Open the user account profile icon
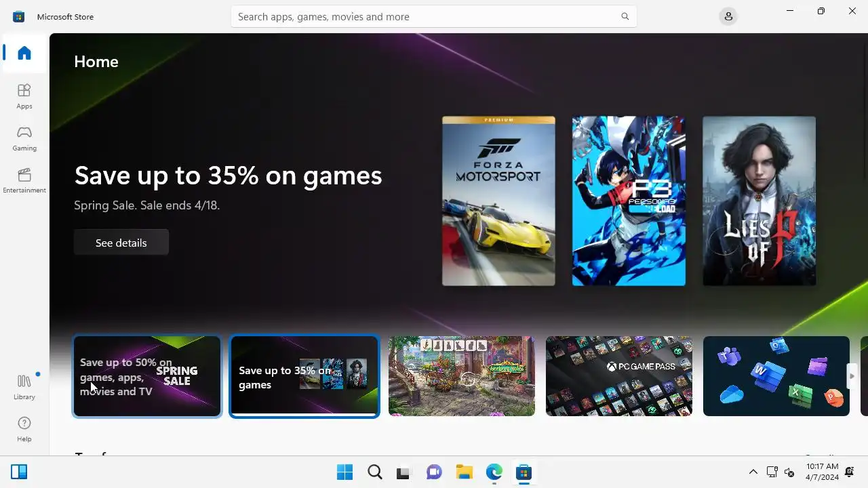 [728, 16]
